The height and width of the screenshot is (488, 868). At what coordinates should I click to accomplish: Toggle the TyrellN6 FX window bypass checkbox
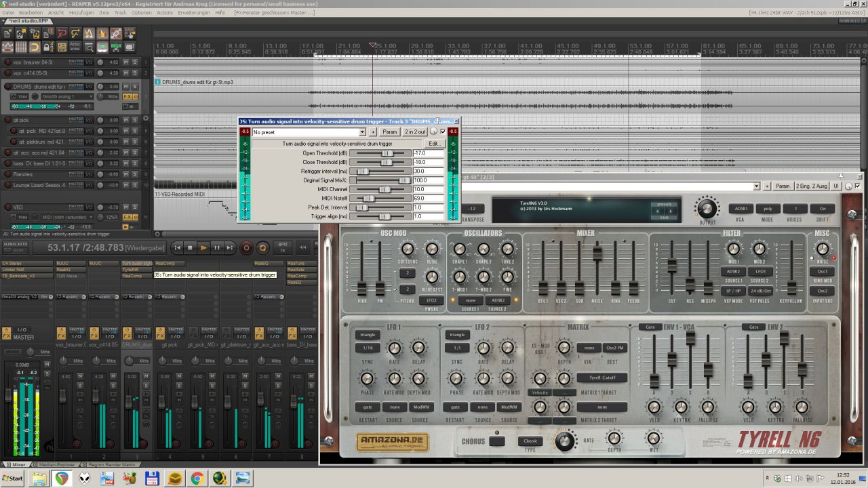point(857,186)
